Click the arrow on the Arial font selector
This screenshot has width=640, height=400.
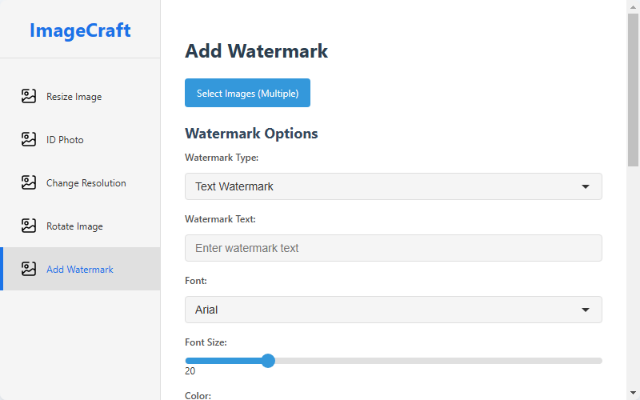pyautogui.click(x=586, y=310)
